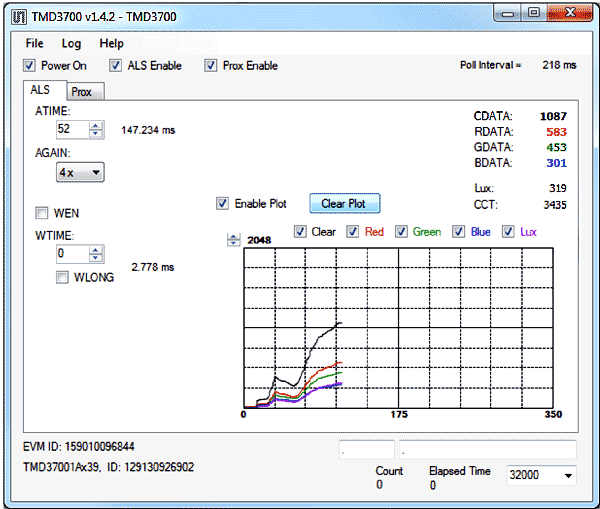
Task: Click the BDATA value 301
Action: coord(556,163)
